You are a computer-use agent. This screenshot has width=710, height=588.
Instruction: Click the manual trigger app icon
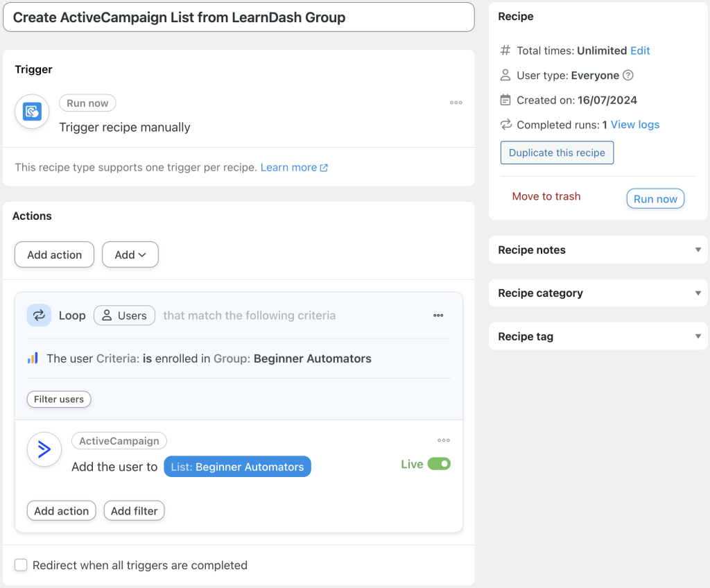[x=31, y=111]
